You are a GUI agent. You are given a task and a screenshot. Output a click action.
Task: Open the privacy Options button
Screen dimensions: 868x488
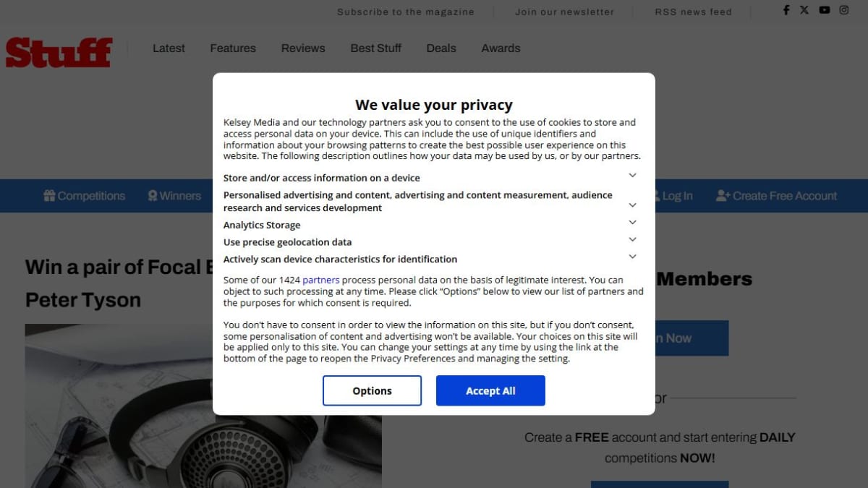coord(372,390)
